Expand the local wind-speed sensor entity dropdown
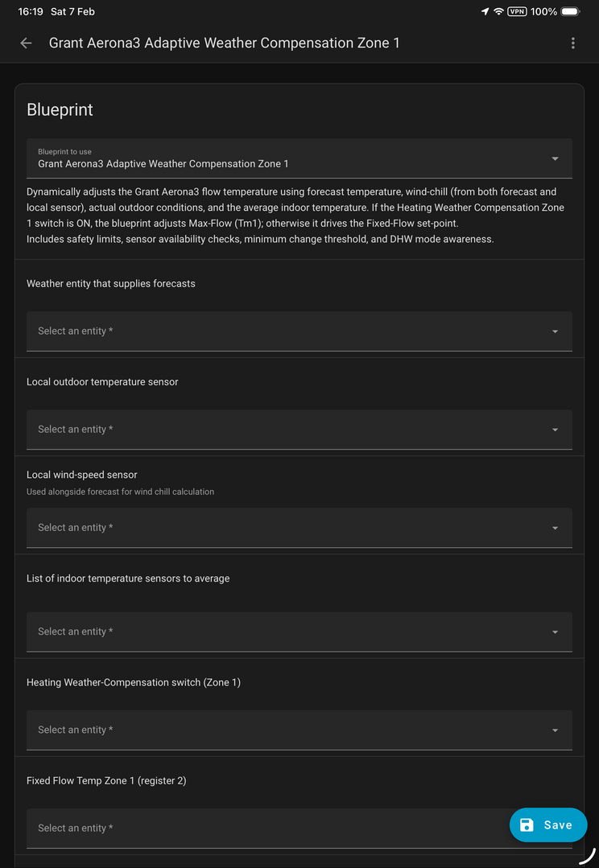The height and width of the screenshot is (868, 599). coord(299,528)
